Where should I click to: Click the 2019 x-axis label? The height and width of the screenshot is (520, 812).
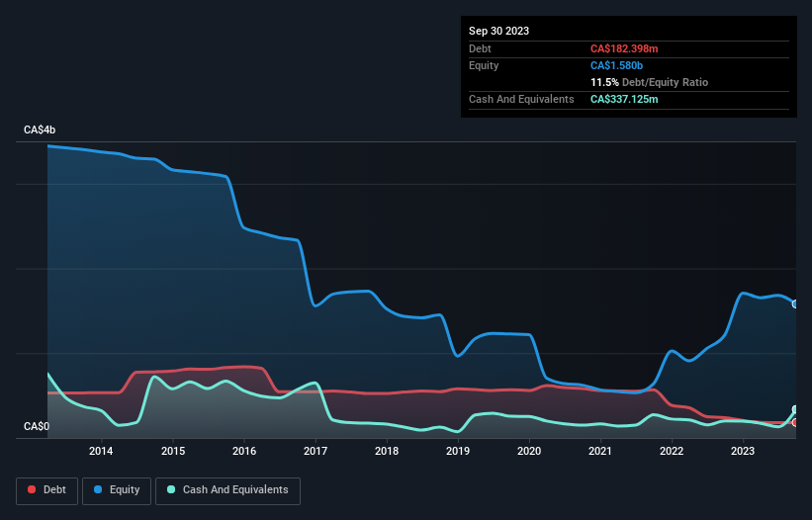(458, 451)
